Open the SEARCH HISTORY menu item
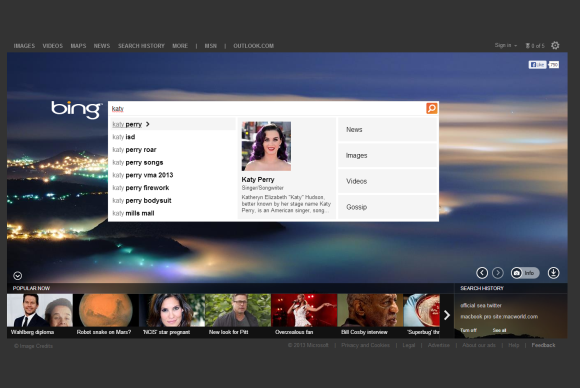The image size is (580, 388). 141,46
